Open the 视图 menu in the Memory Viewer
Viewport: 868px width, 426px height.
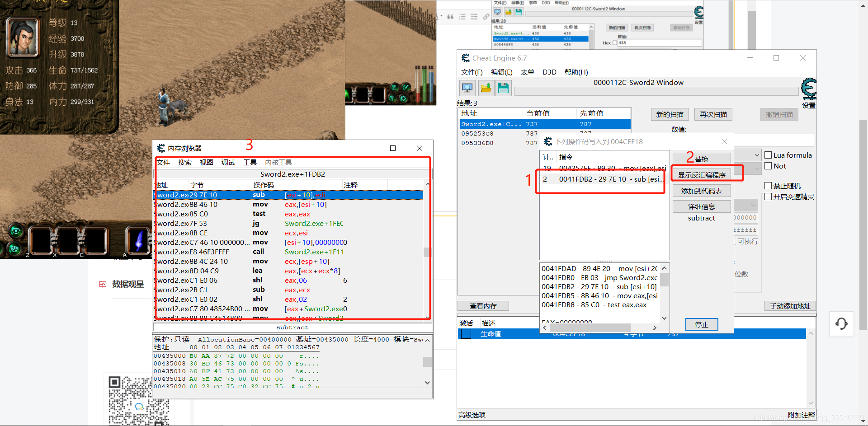point(206,163)
